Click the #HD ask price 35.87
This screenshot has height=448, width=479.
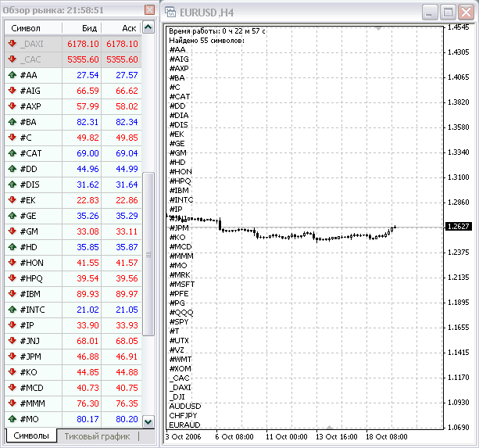[127, 247]
